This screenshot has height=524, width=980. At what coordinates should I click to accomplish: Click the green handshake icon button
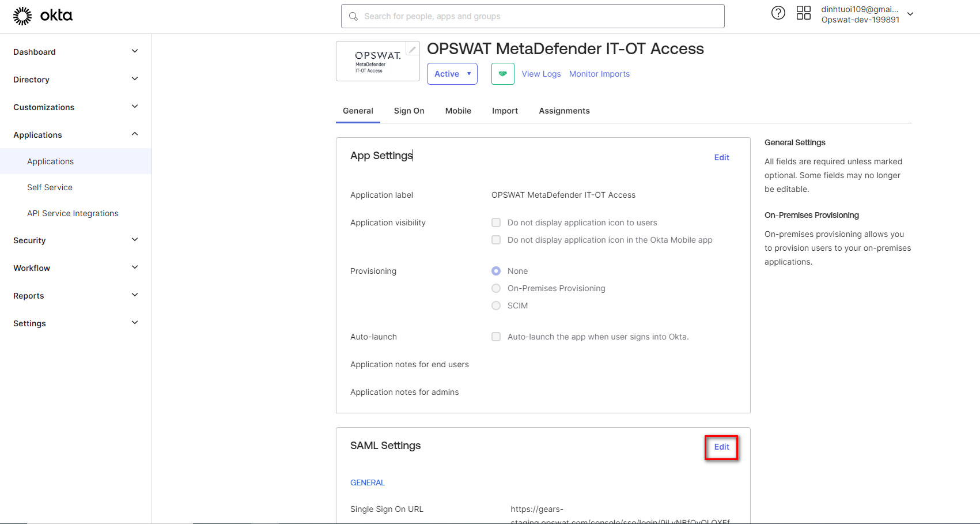point(502,74)
